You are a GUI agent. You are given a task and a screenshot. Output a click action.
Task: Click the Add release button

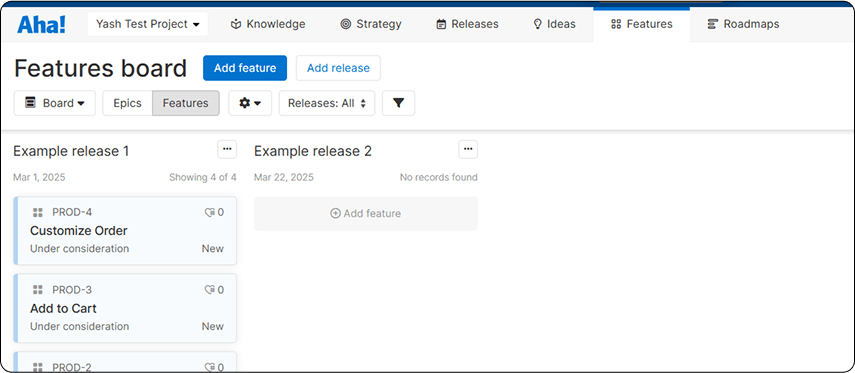coord(338,68)
